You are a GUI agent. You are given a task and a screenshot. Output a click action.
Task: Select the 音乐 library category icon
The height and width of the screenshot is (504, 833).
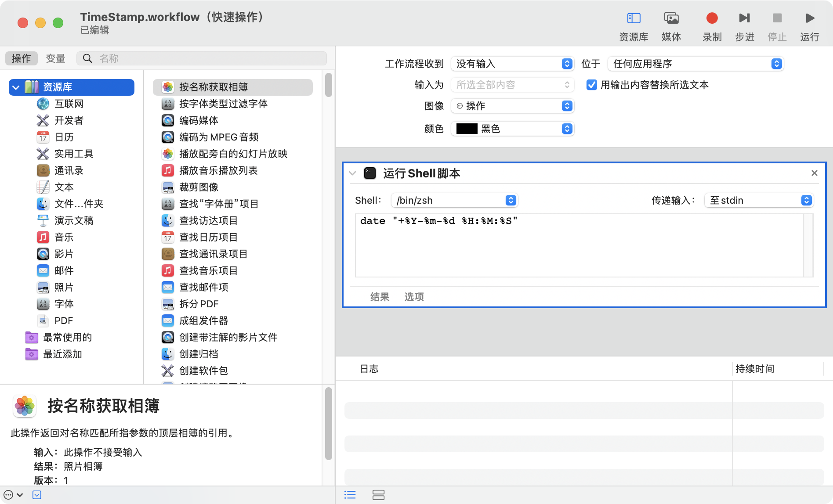[43, 237]
